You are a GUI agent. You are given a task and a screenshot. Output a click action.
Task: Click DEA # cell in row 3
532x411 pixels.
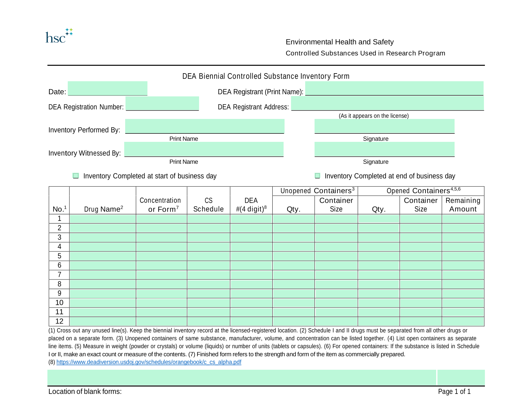click(251, 238)
